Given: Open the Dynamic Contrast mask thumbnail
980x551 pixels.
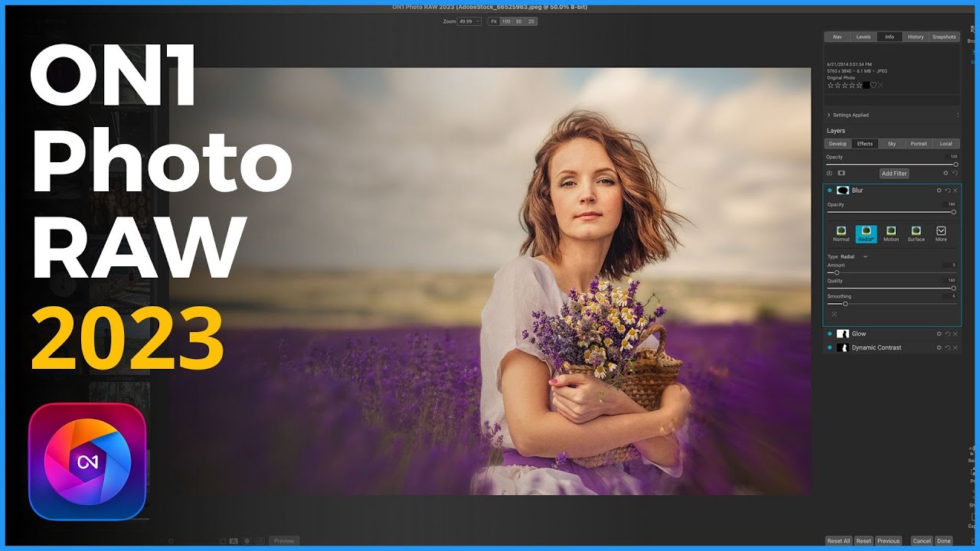Looking at the screenshot, I should pos(843,347).
